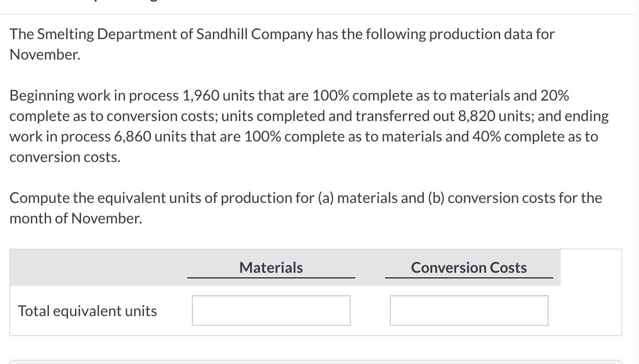Viewport: 639px width, 364px height.
Task: Click the Materials column header
Action: pyautogui.click(x=271, y=268)
